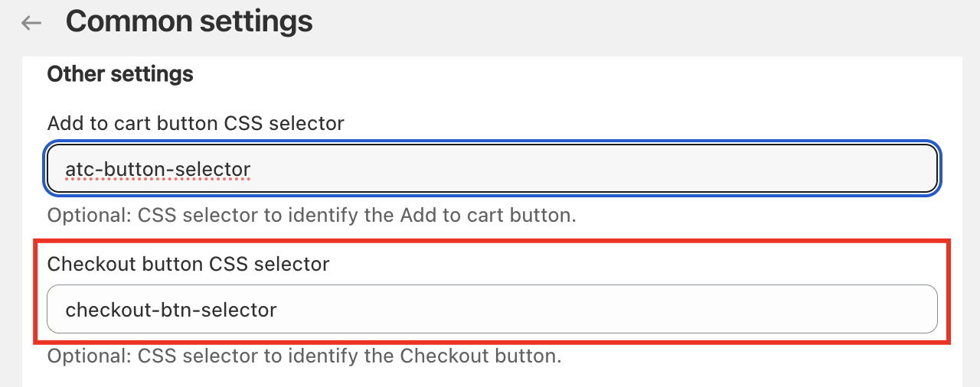The image size is (980, 387).
Task: Click the misspelled word "atc" underlined in red
Action: coord(77,168)
